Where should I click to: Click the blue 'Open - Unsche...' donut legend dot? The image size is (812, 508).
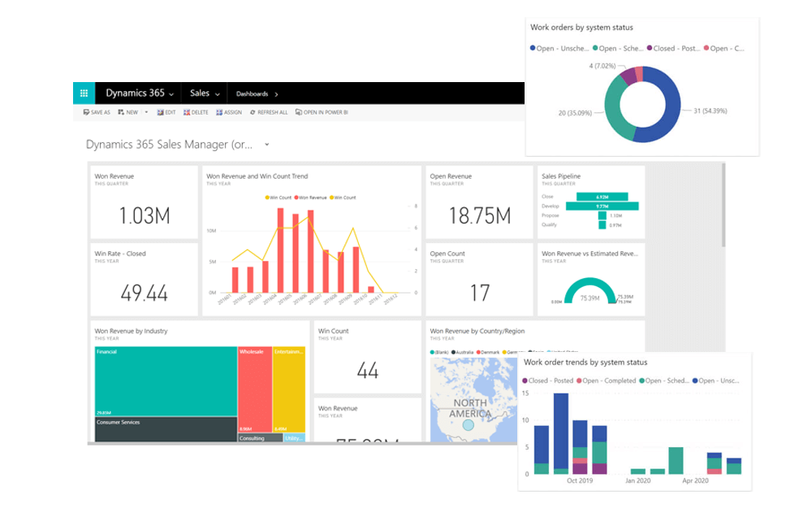(x=533, y=48)
